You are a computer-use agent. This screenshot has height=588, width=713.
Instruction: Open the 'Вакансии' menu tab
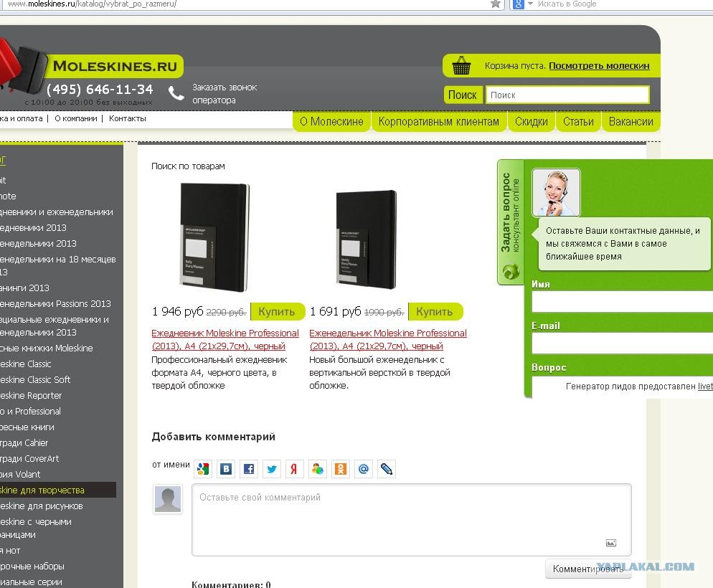pos(631,121)
